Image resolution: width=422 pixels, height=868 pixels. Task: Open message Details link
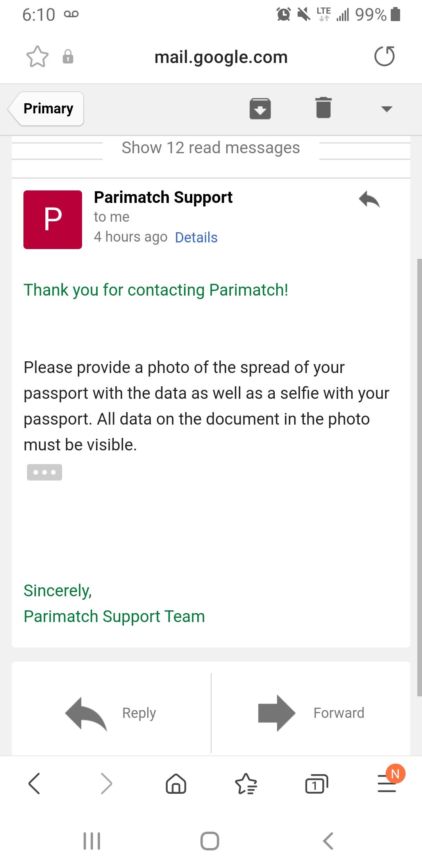196,237
